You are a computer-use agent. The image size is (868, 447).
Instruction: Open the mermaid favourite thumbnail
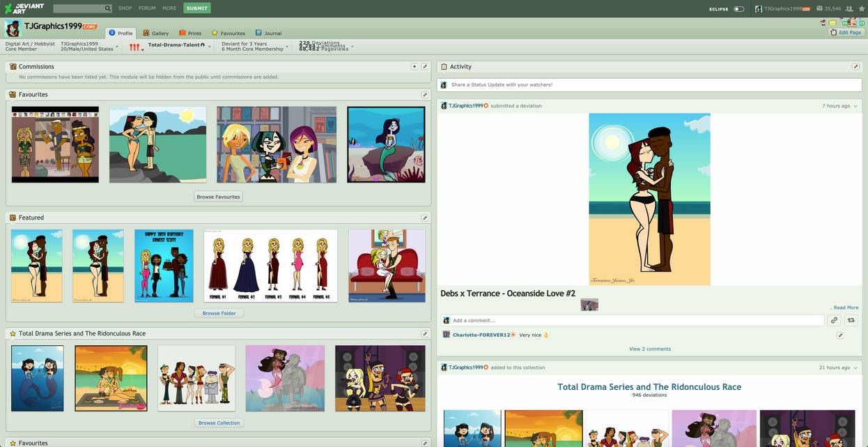tap(386, 145)
